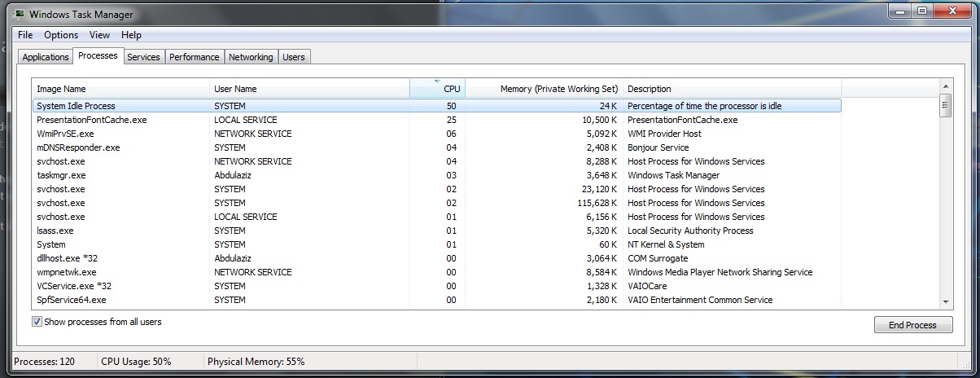Click the vertical scrollbar thumb
This screenshot has width=980, height=378.
[945, 105]
